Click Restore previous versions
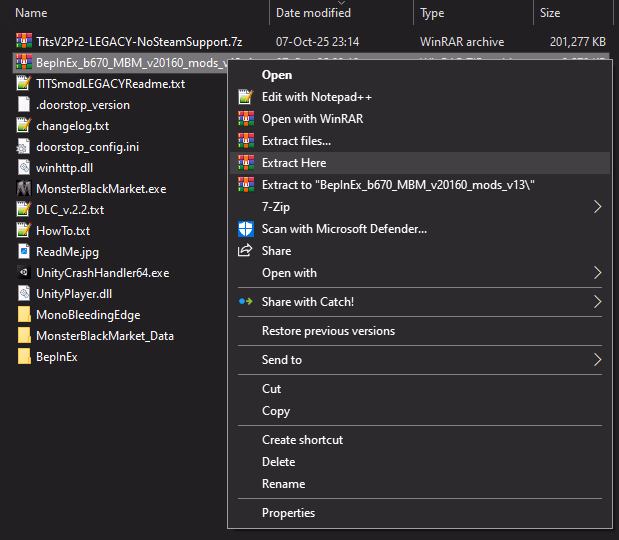 [328, 331]
